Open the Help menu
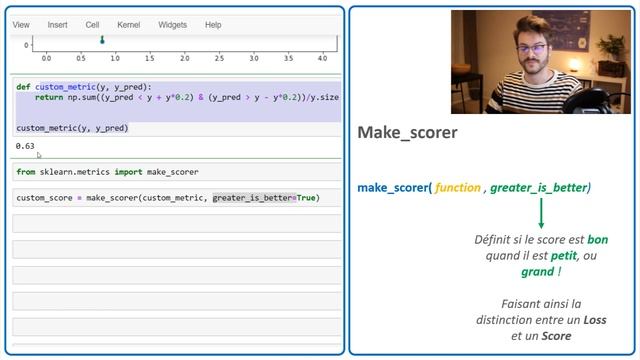Screen dimensions: 640x360 click(213, 25)
